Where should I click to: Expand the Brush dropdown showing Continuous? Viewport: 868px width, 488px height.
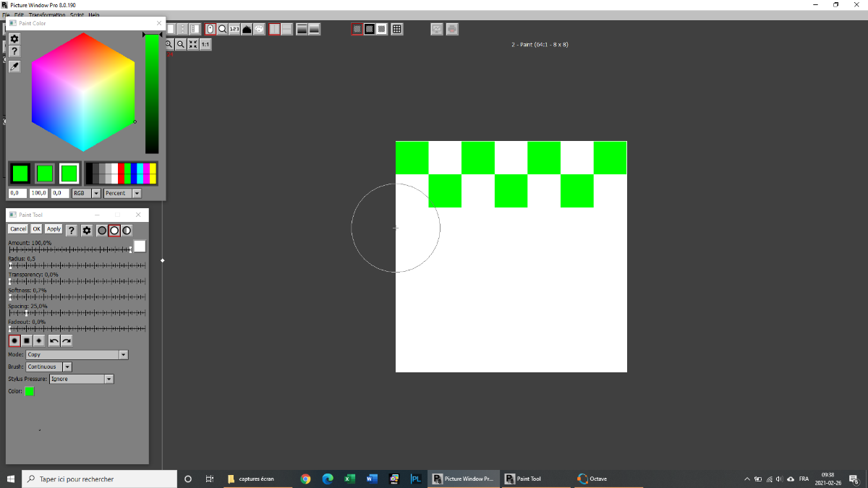[x=67, y=367]
